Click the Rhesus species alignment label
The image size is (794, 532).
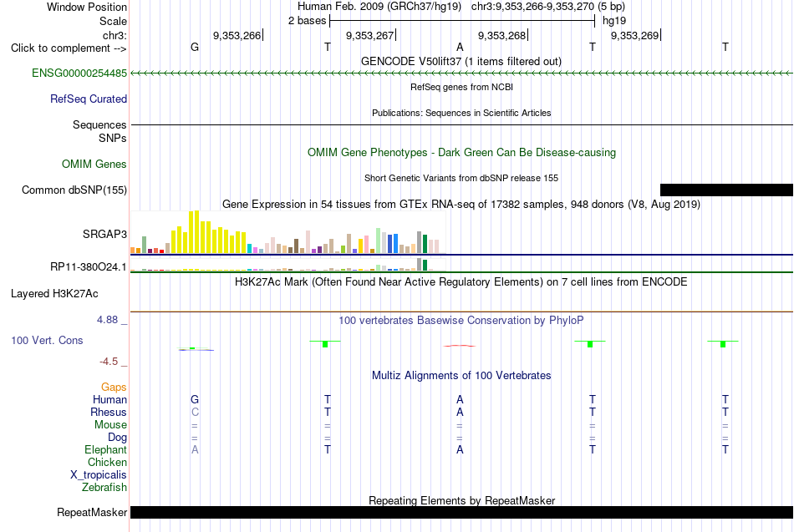coord(109,413)
